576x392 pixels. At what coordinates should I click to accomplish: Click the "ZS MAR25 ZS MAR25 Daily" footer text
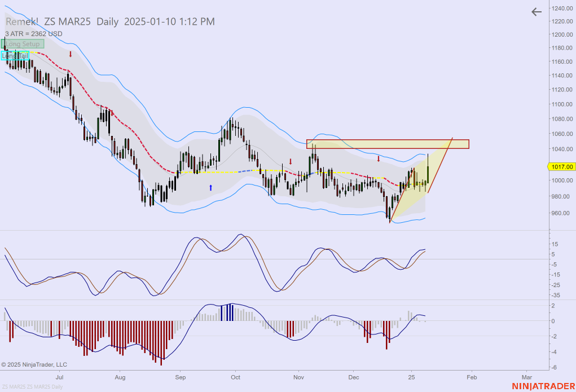(x=32, y=386)
